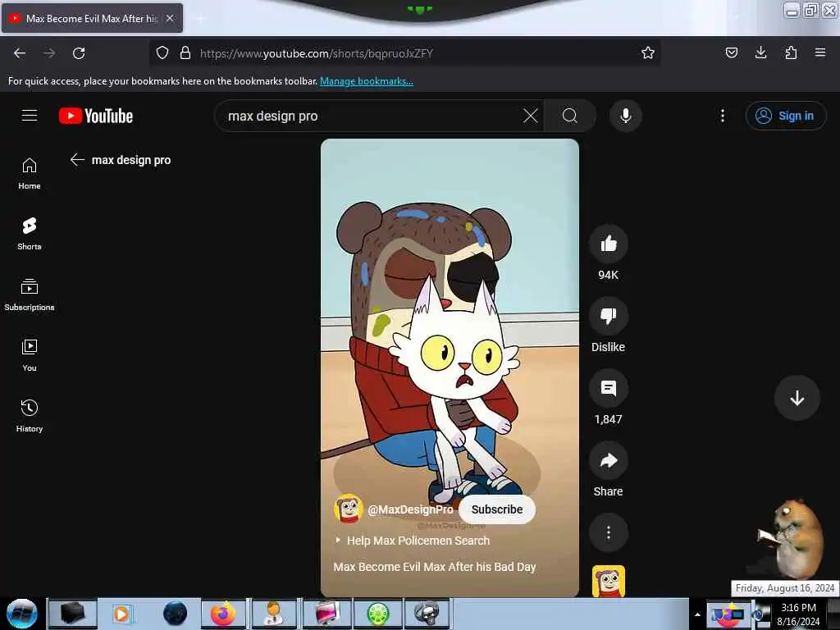Go to the next short with down arrow
840x630 pixels.
point(797,398)
